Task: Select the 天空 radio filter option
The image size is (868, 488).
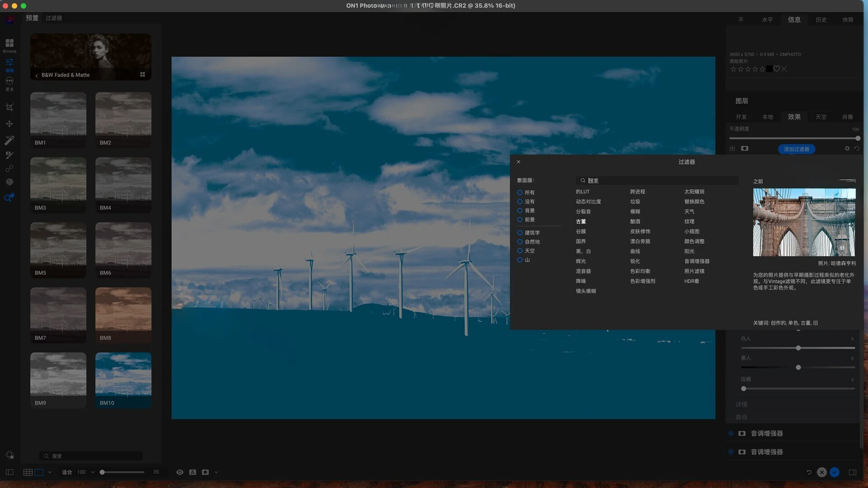Action: tap(520, 251)
